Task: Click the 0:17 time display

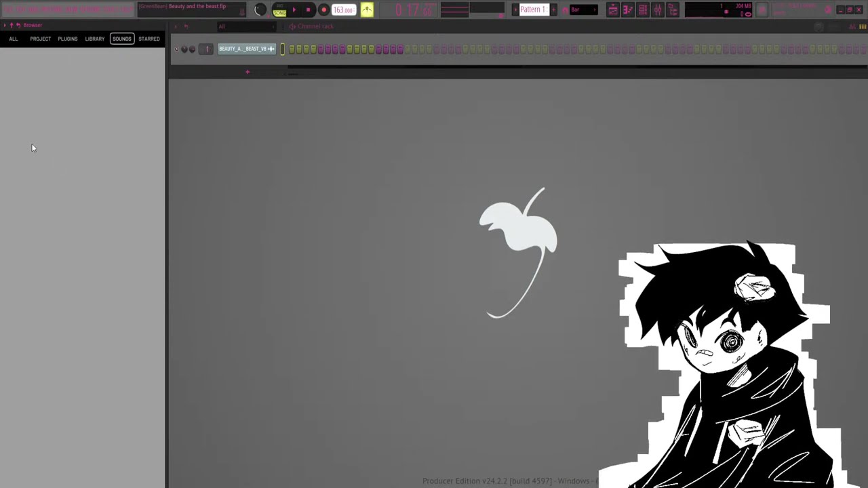Action: (x=415, y=9)
